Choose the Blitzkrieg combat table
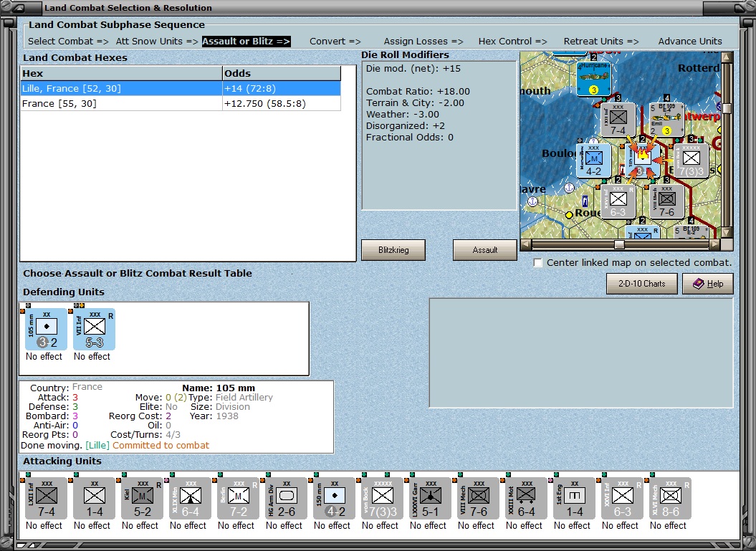Screen dimensions: 756x551 tap(393, 250)
